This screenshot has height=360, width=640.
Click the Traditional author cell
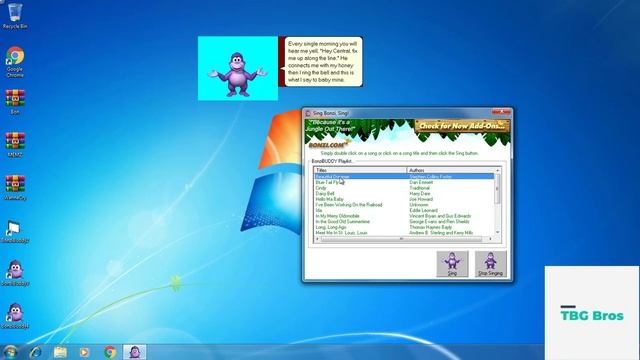419,188
